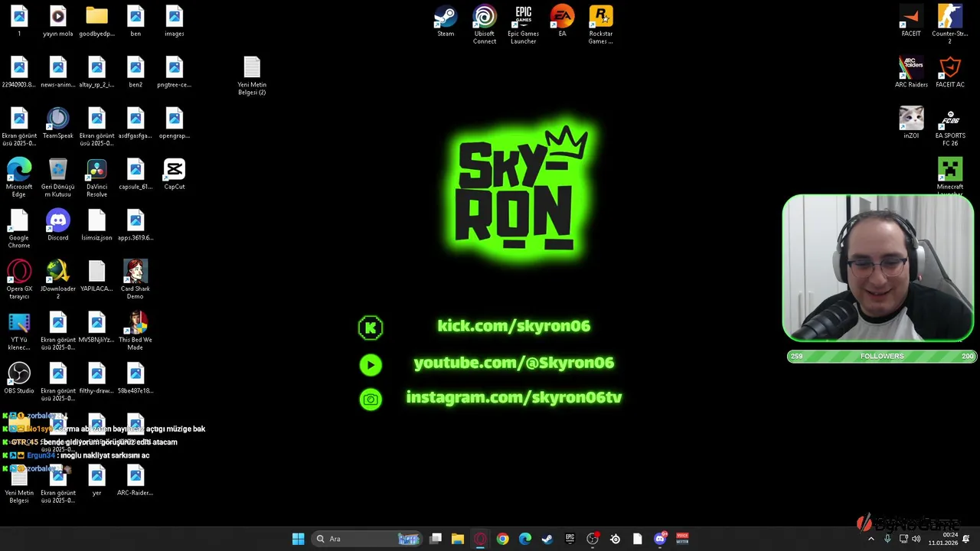This screenshot has width=980, height=551.
Task: Open Epic Games from the taskbar
Action: tap(570, 539)
